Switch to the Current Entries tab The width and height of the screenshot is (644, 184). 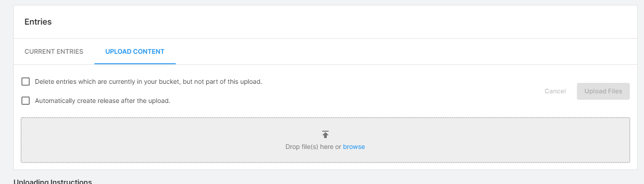point(54,51)
